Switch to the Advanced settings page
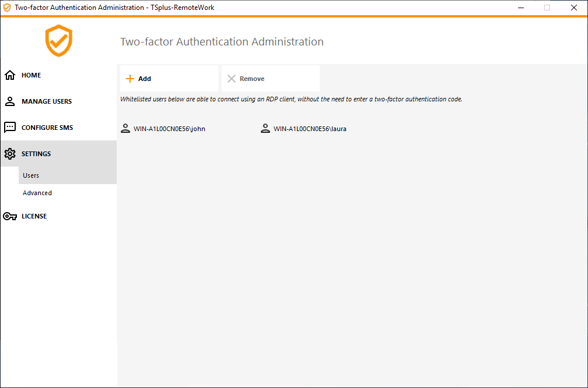The image size is (588, 388). [37, 192]
